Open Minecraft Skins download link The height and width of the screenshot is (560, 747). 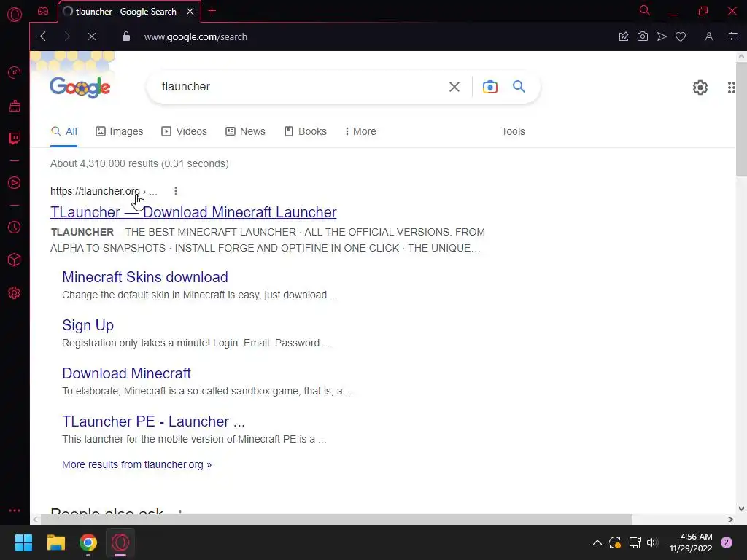tap(145, 277)
